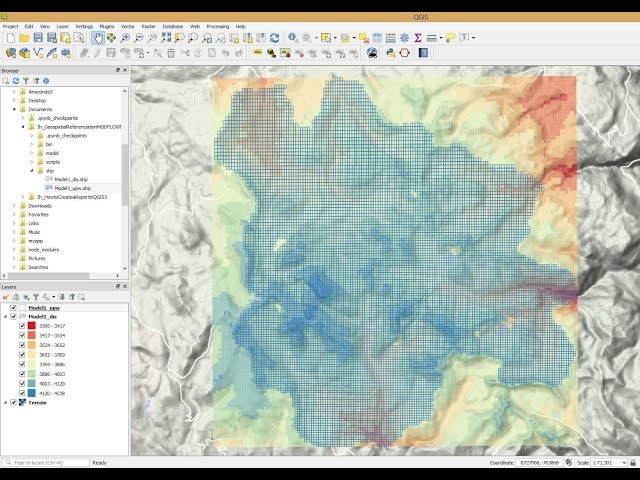Expand the Anaconda3 folder
This screenshot has width=640, height=480.
click(14, 92)
